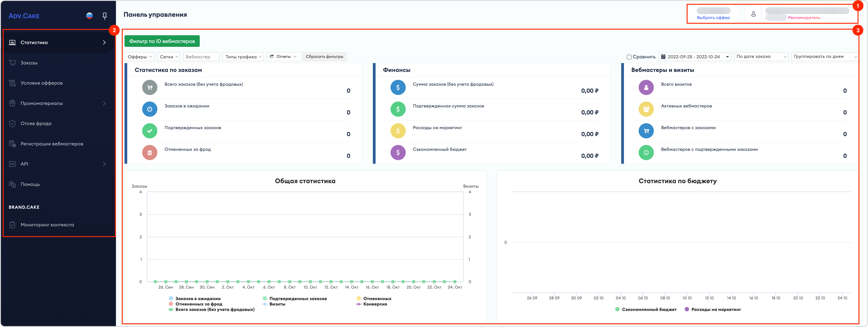Click the Общая статистика chart title
The height and width of the screenshot is (327, 868).
305,181
